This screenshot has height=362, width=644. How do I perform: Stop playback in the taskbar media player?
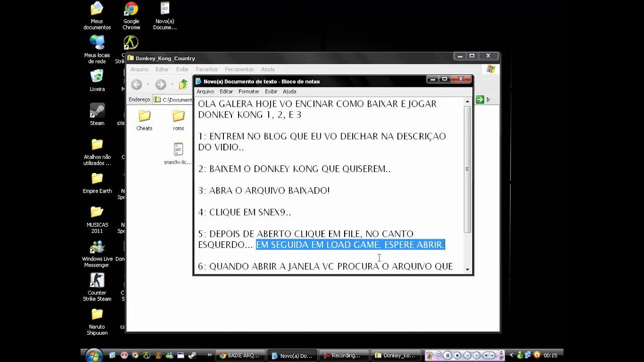pos(457,355)
